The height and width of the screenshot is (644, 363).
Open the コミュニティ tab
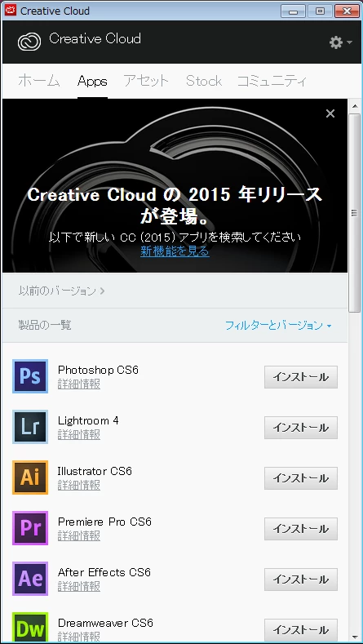(272, 81)
